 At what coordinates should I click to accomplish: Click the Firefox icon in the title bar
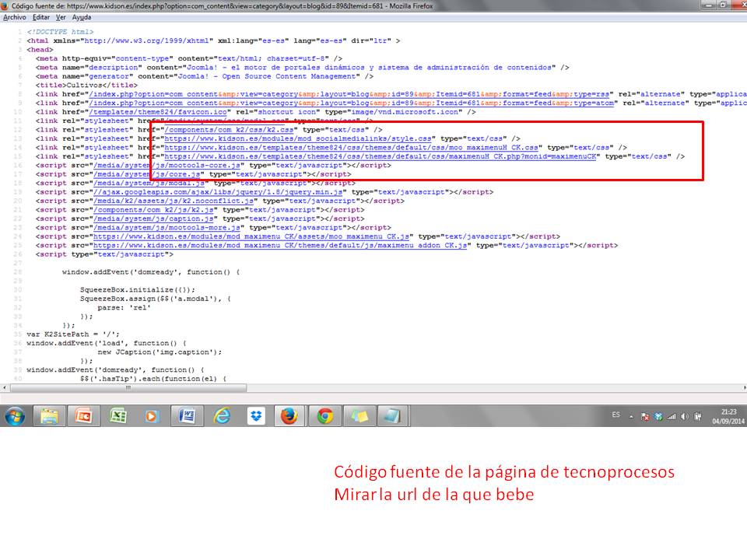[5, 5]
